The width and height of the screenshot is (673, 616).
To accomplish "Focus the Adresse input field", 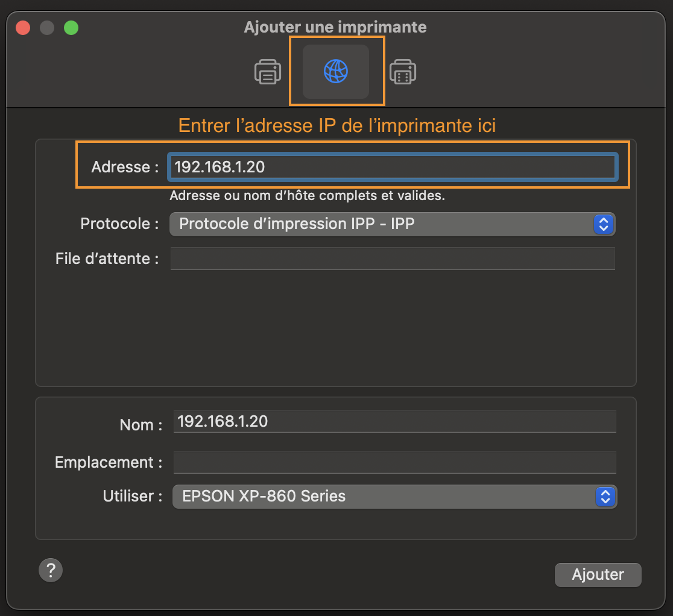I will (392, 167).
